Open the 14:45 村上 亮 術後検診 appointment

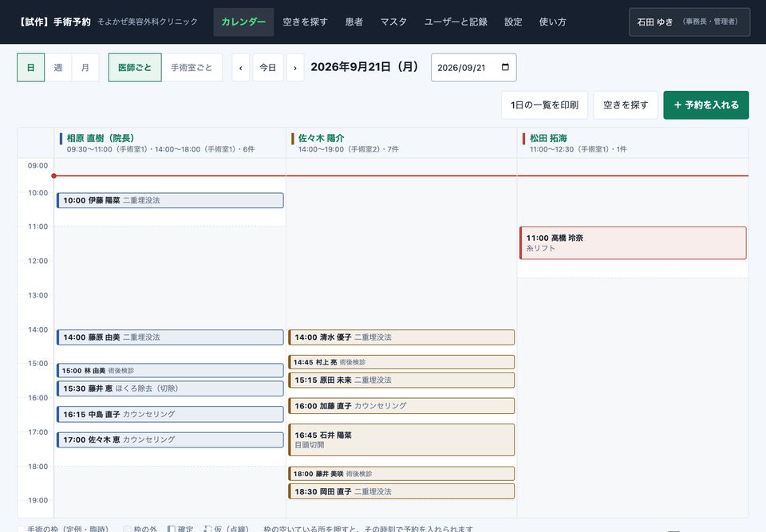(x=401, y=362)
